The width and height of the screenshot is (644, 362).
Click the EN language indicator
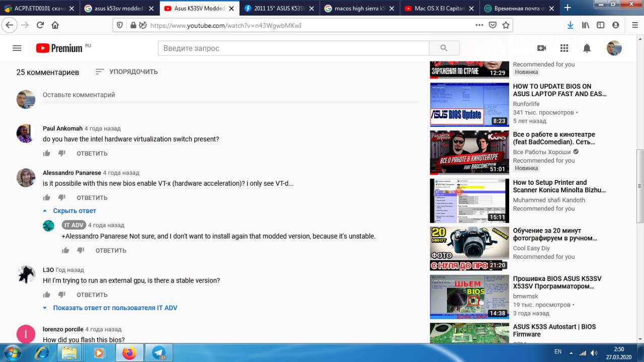[x=558, y=351]
